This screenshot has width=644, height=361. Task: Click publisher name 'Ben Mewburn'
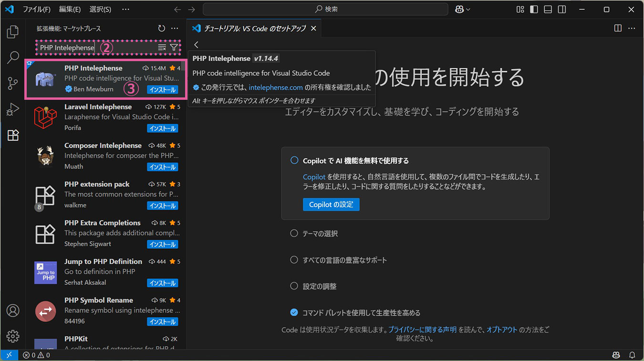(x=93, y=89)
